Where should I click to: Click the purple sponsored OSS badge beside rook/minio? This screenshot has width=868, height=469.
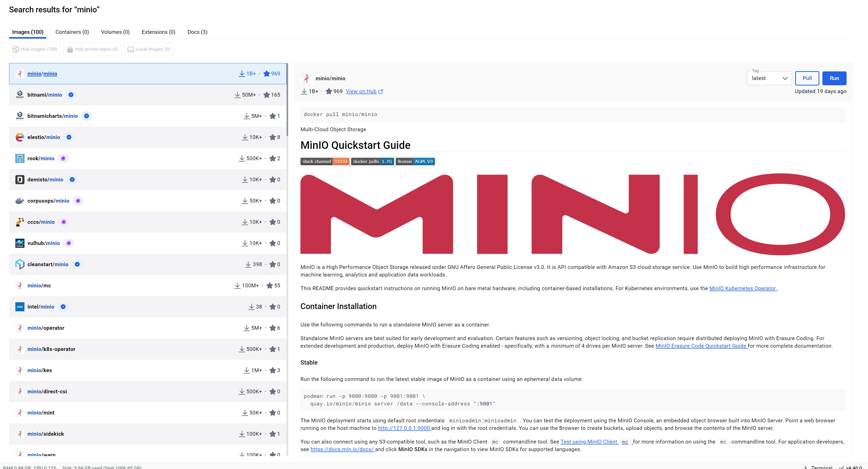(63, 158)
